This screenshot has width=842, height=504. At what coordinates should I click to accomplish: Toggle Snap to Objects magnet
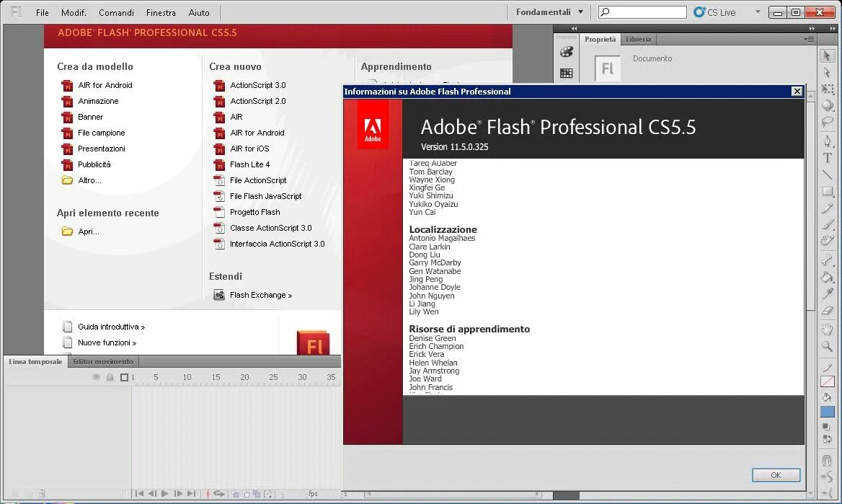(828, 461)
